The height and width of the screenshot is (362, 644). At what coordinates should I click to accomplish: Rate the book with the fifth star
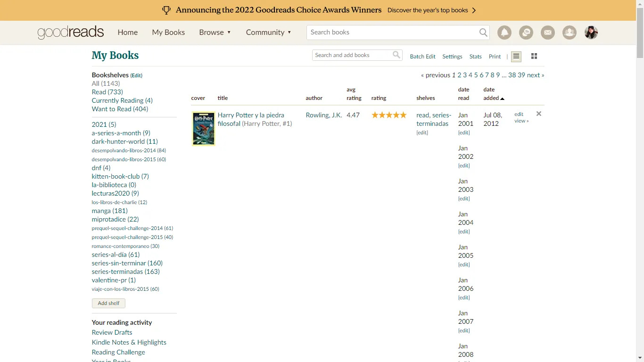pyautogui.click(x=403, y=115)
